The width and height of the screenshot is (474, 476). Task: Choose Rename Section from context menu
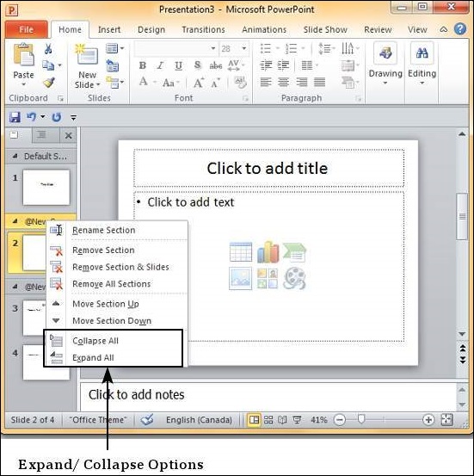pos(117,230)
